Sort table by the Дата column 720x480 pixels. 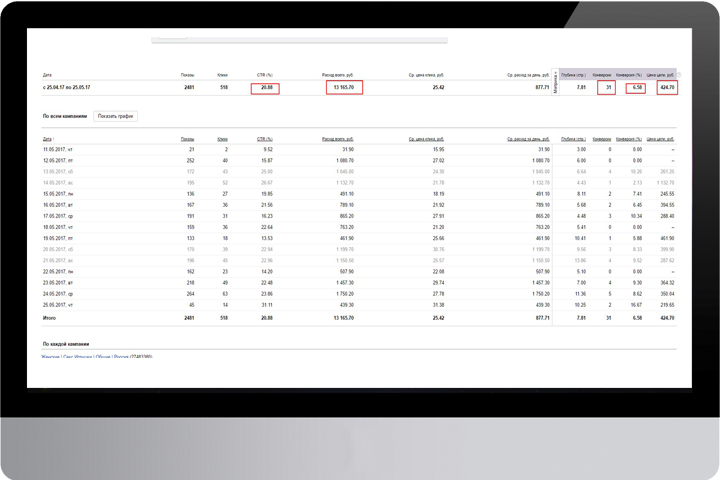point(48,139)
